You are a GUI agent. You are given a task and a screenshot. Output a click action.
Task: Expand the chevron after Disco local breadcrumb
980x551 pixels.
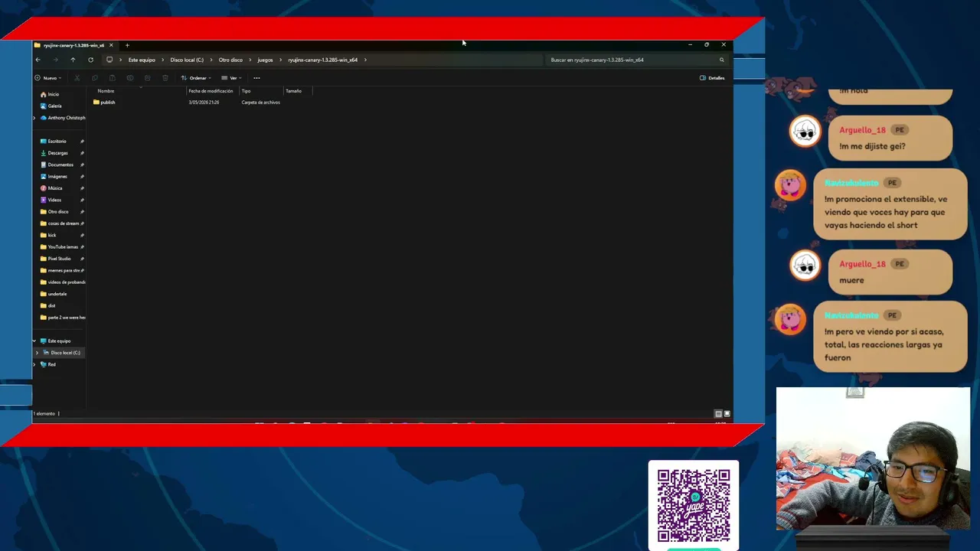(x=211, y=60)
